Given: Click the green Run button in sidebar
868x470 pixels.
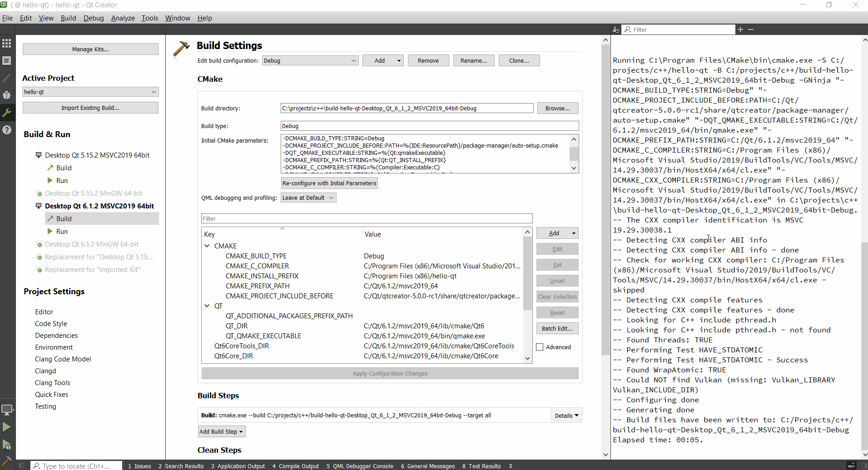Looking at the screenshot, I should click(7, 427).
